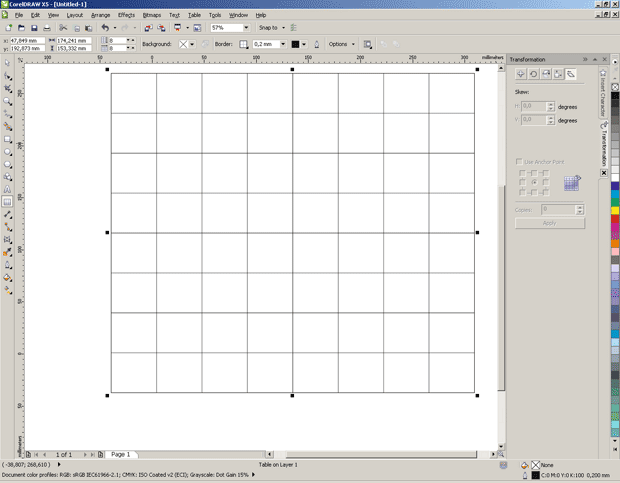Select the Polygon tool
This screenshot has width=620, height=483.
click(7, 164)
